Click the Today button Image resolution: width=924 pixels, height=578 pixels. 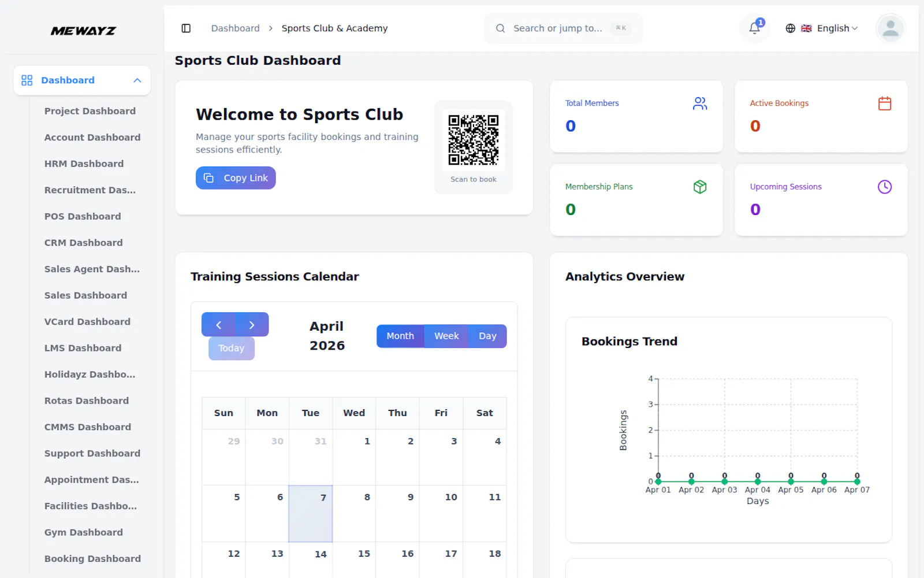pos(232,349)
